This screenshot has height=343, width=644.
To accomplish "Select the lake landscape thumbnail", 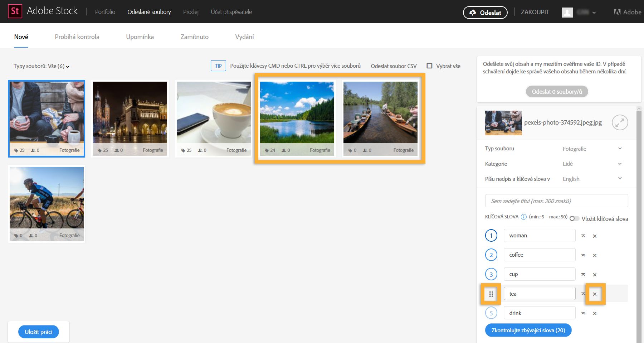I will (x=297, y=119).
